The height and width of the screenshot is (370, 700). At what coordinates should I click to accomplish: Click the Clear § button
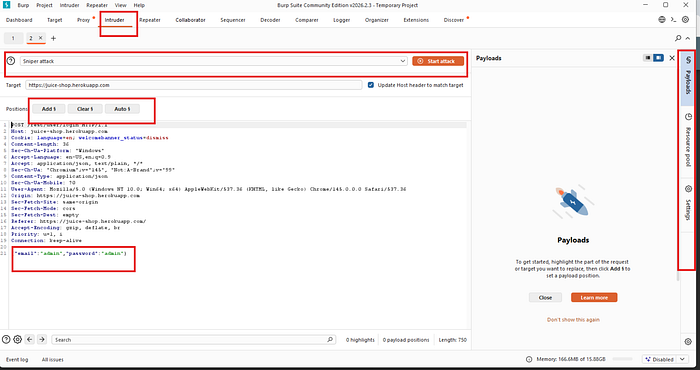point(85,109)
